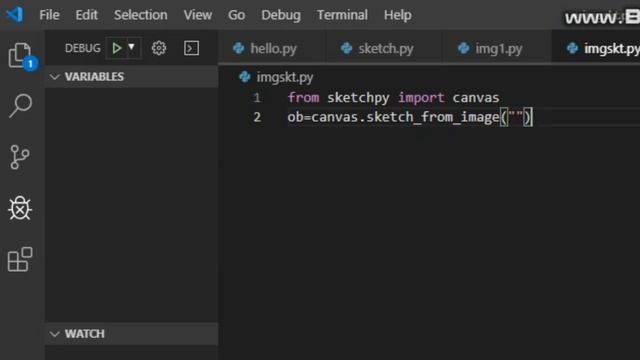The height and width of the screenshot is (360, 640).
Task: Click the DEBUG label in the sidebar header
Action: click(x=82, y=48)
